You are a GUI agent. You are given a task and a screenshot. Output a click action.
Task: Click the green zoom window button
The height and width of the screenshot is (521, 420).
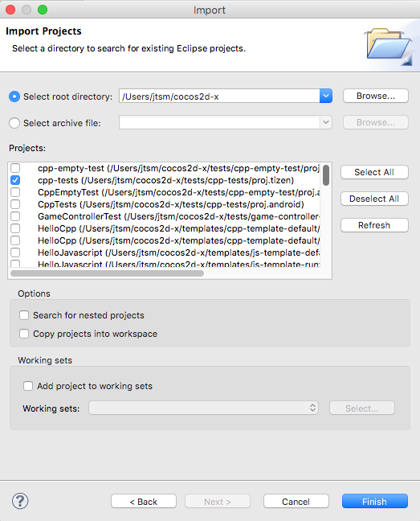click(43, 10)
